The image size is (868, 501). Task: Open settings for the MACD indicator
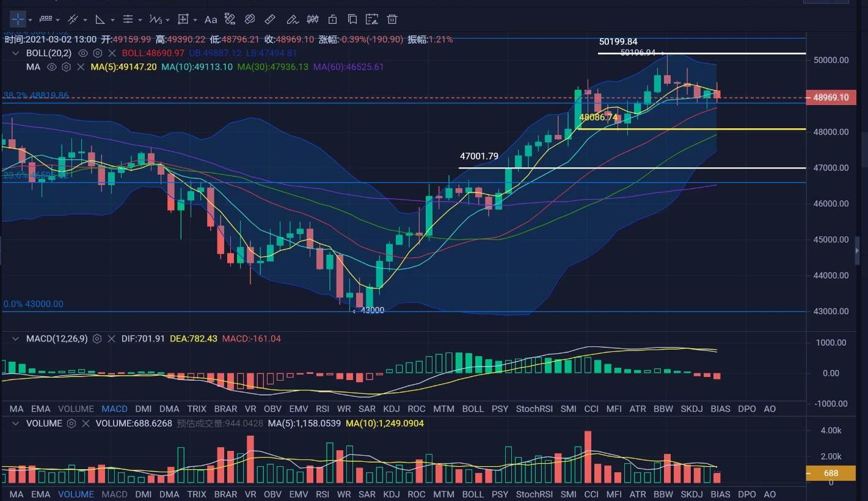[x=97, y=338]
